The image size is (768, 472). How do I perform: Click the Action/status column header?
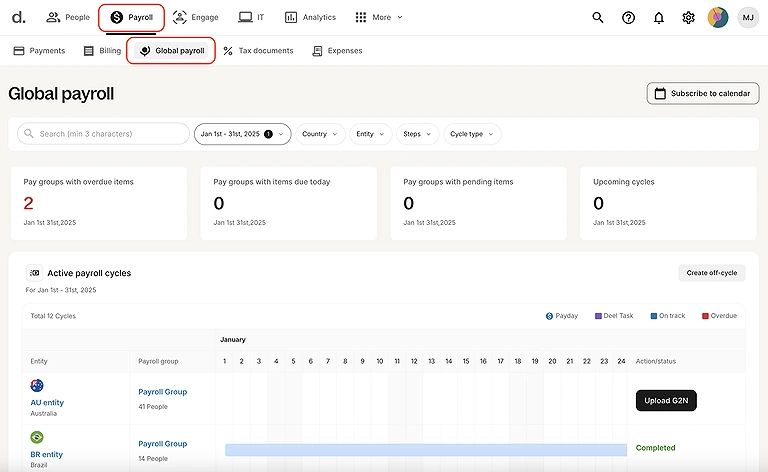coord(656,361)
